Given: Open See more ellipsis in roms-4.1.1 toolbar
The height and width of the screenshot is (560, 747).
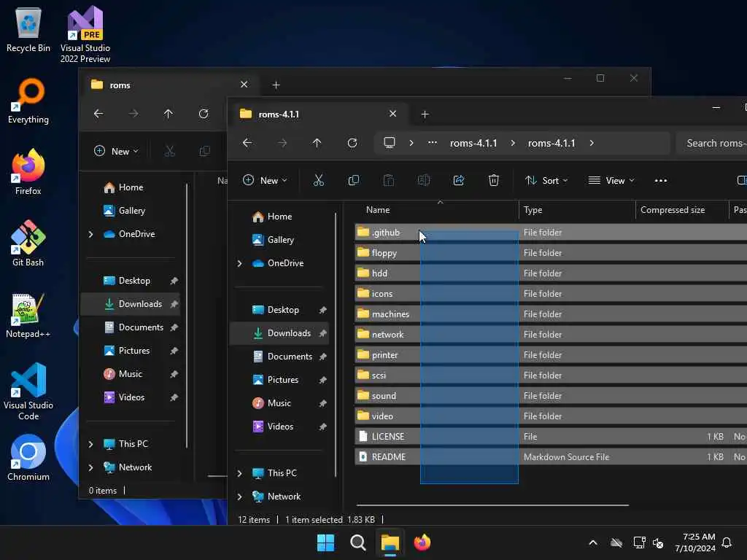Looking at the screenshot, I should pos(661,181).
